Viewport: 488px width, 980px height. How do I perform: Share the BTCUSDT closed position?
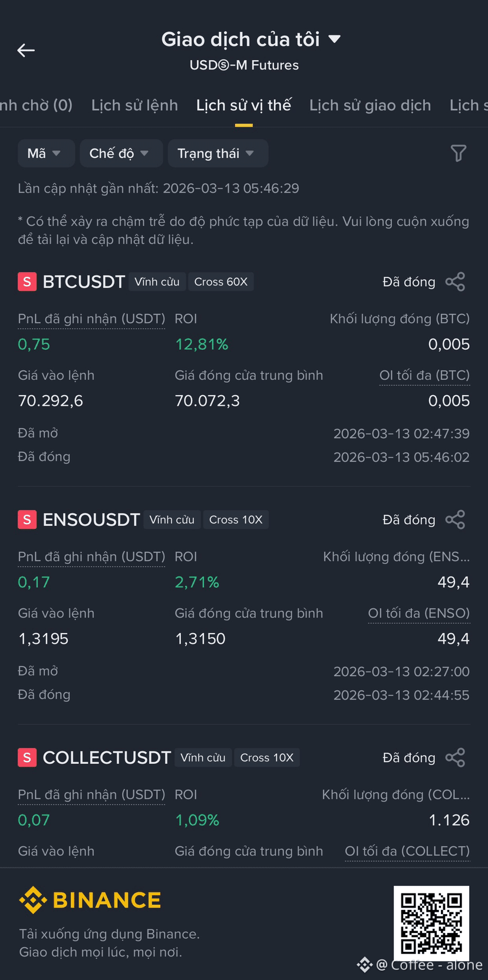455,282
